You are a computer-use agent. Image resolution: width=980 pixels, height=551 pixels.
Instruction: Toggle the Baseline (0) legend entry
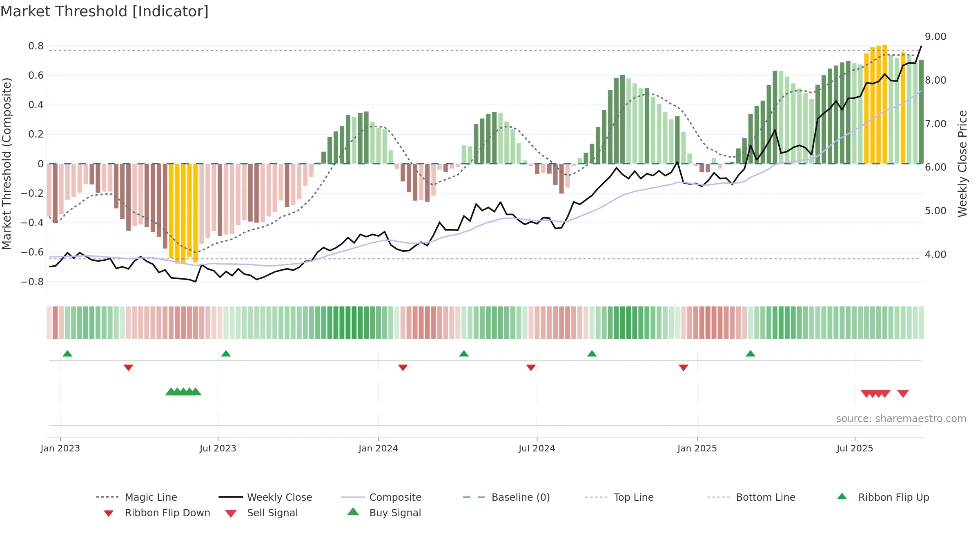[x=506, y=497]
